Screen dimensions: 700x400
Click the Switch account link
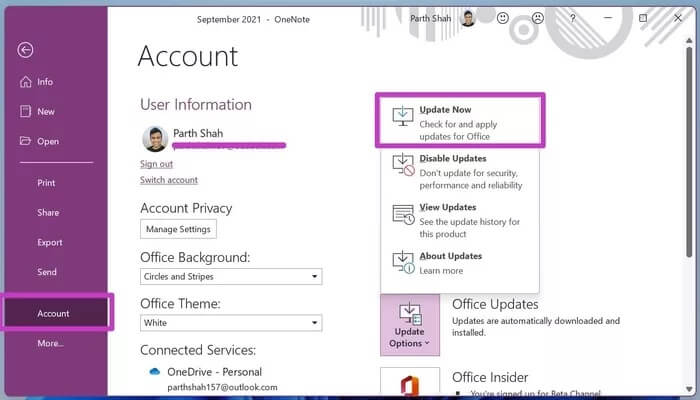[x=169, y=180]
